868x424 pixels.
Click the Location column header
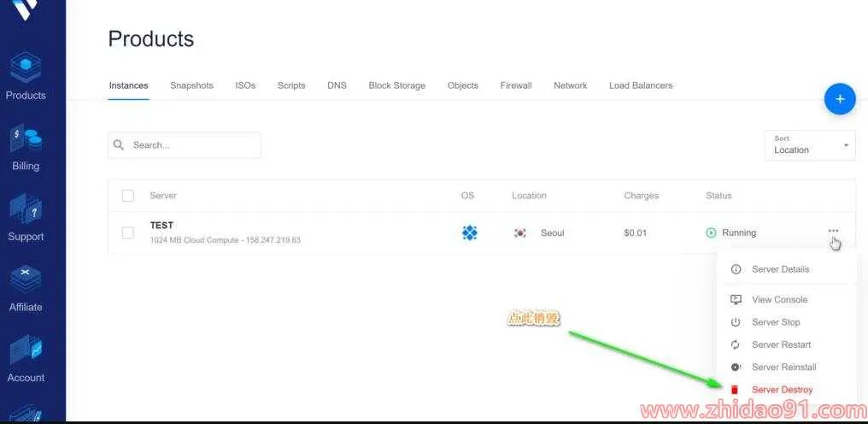point(529,196)
